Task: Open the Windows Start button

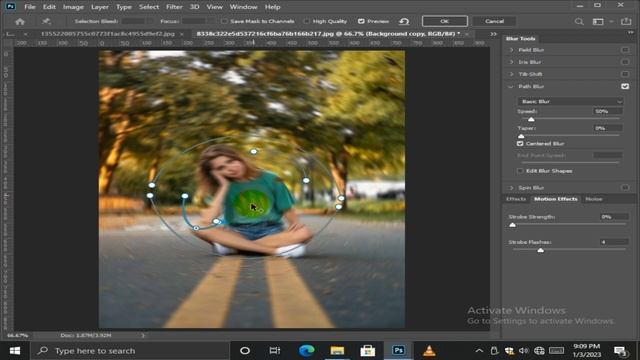Action: 15,351
